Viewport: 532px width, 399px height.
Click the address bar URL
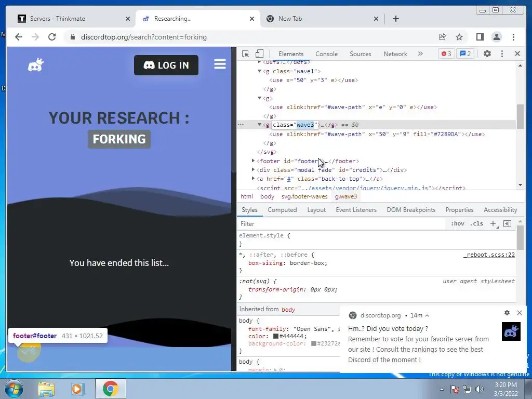click(x=143, y=37)
